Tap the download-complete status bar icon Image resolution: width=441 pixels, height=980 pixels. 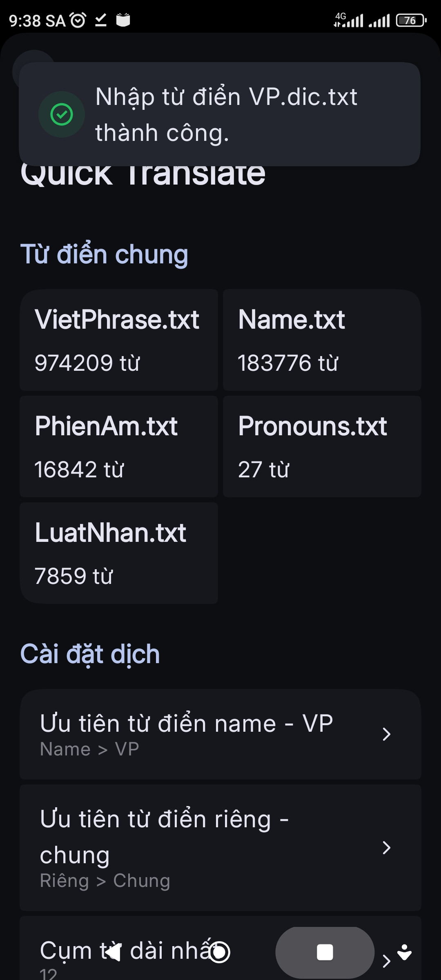tap(101, 20)
